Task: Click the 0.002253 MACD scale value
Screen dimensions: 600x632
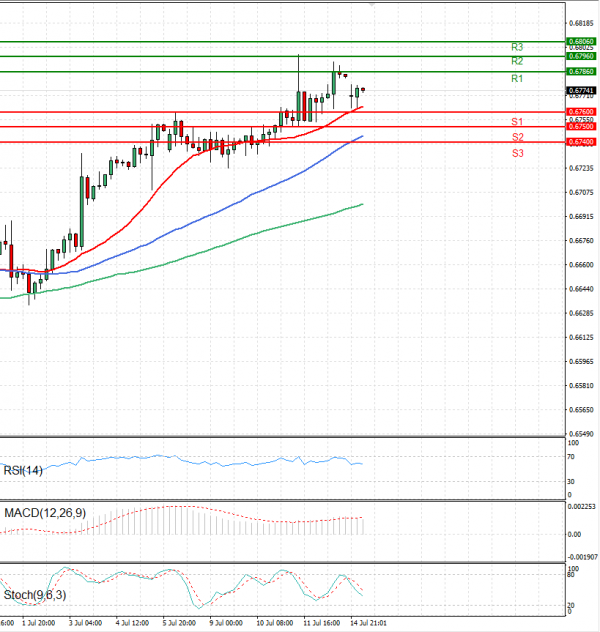Action: pyautogui.click(x=581, y=507)
